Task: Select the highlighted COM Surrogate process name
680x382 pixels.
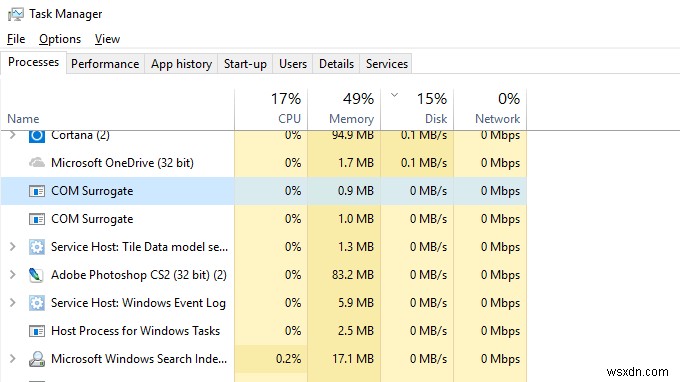Action: [x=92, y=191]
